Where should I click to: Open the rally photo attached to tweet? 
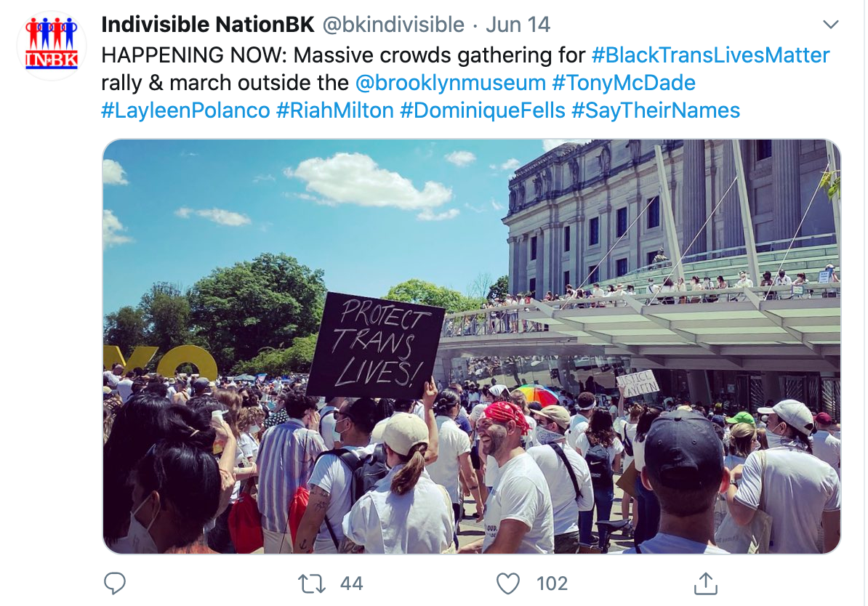(472, 347)
